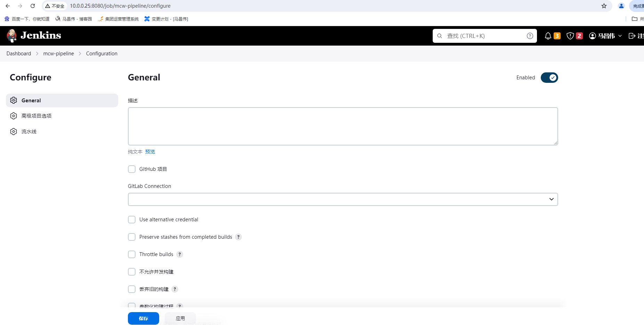The height and width of the screenshot is (325, 644).
Task: Check the GitHub 项目 checkbox
Action: (132, 169)
